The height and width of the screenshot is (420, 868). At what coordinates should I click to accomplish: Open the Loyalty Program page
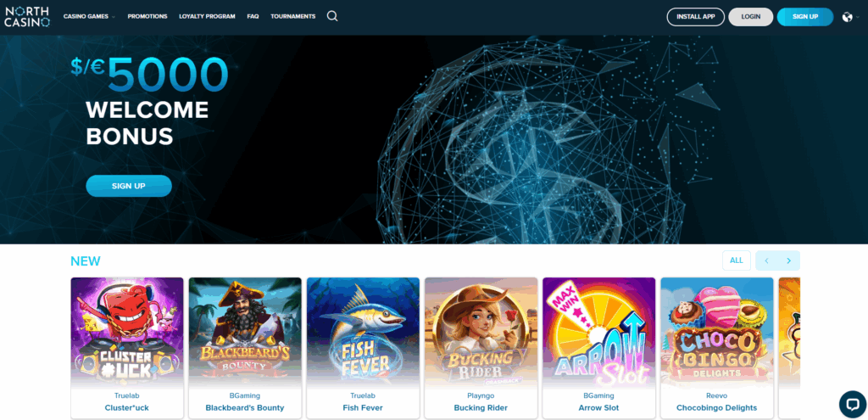[x=207, y=17]
